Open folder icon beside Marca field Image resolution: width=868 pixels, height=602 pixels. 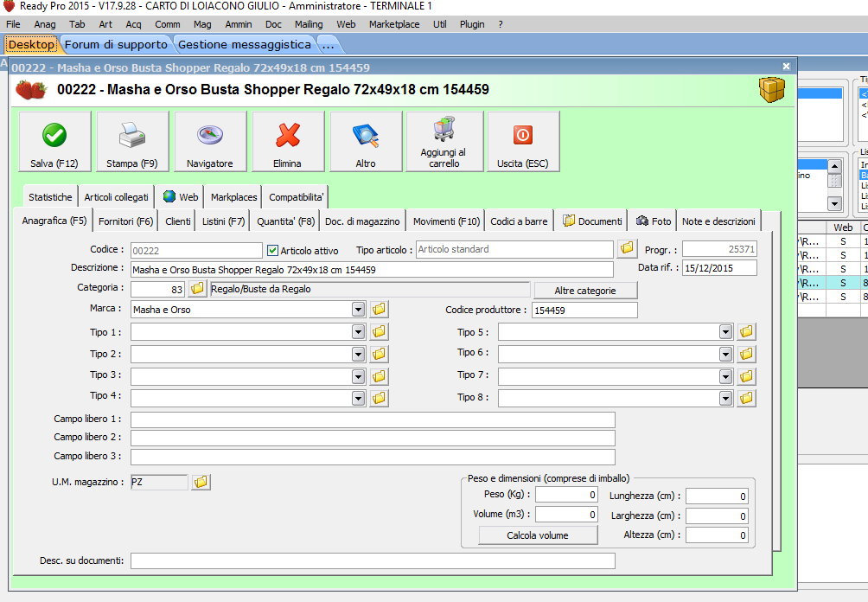click(380, 309)
